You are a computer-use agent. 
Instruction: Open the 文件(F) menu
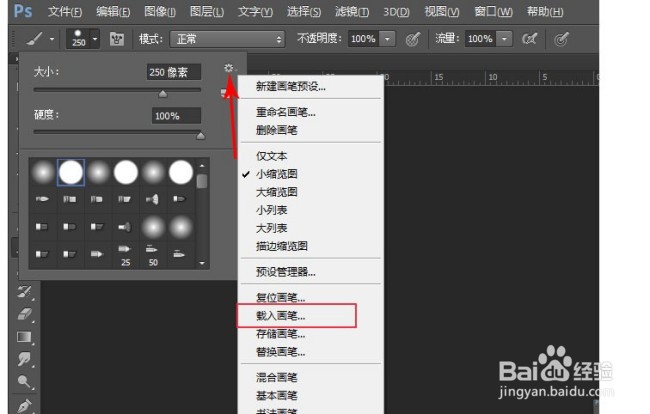click(65, 12)
